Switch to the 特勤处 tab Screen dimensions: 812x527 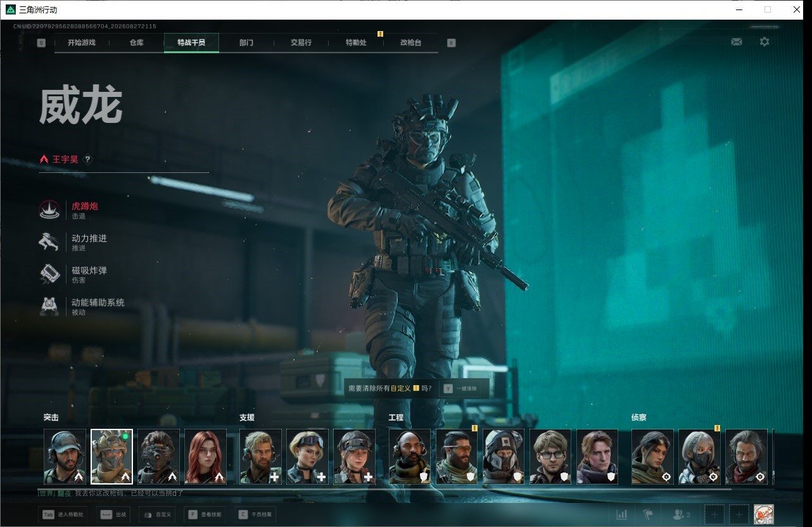[356, 43]
